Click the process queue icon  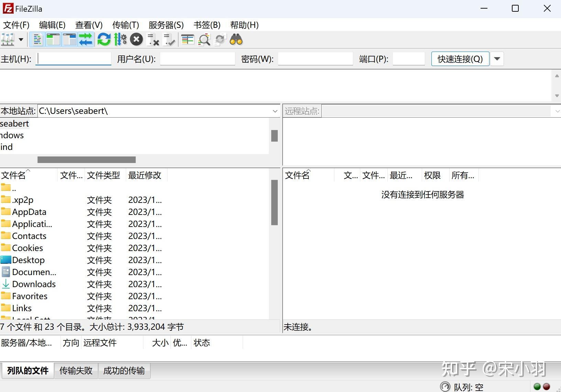click(x=120, y=40)
